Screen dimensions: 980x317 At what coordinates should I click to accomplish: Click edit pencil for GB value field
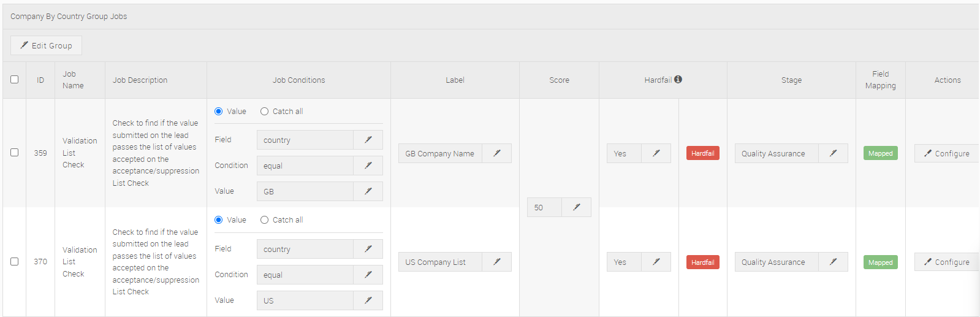[368, 191]
